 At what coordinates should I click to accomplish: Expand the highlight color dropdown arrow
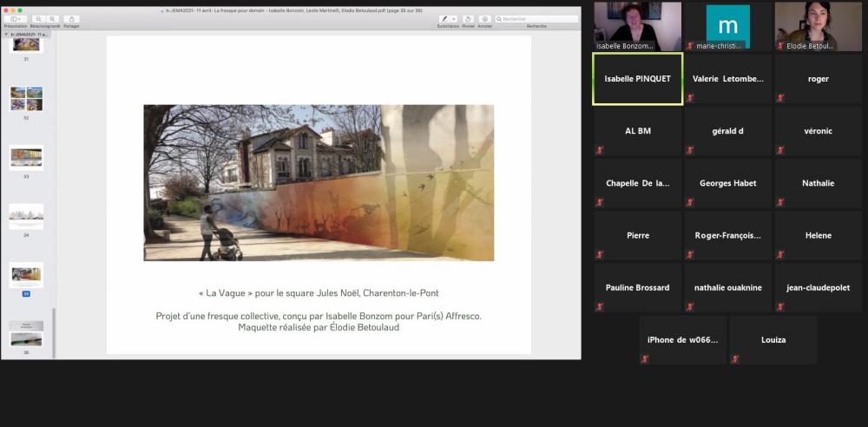[x=455, y=18]
